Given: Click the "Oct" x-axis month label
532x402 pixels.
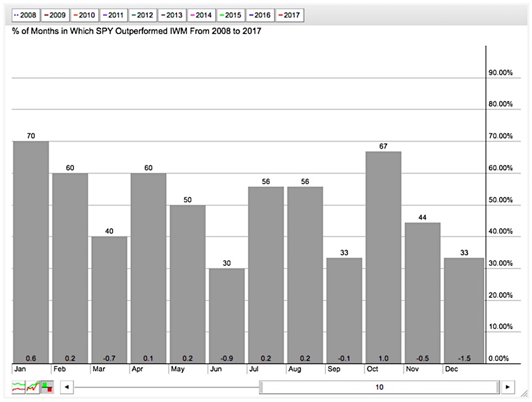Looking at the screenshot, I should (x=372, y=369).
